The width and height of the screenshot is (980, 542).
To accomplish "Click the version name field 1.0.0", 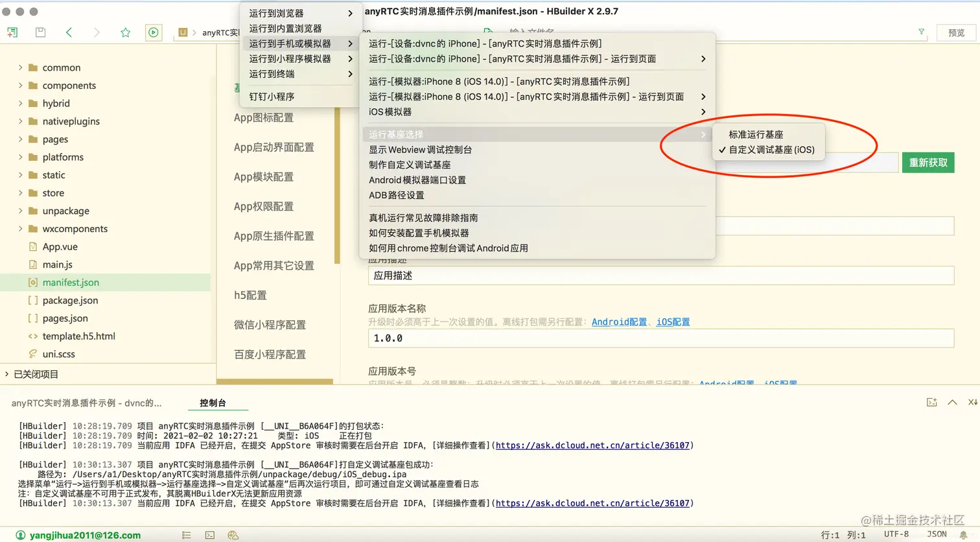I will tap(661, 338).
